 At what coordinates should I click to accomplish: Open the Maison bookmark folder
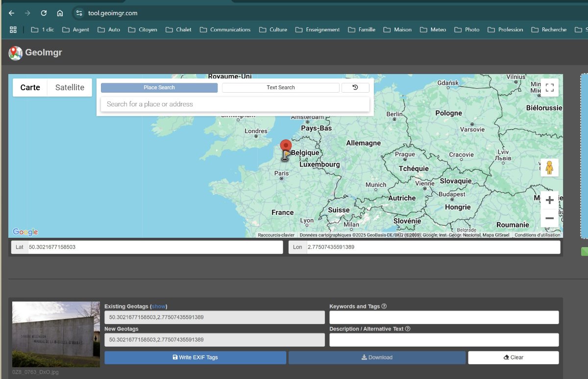[x=397, y=29]
